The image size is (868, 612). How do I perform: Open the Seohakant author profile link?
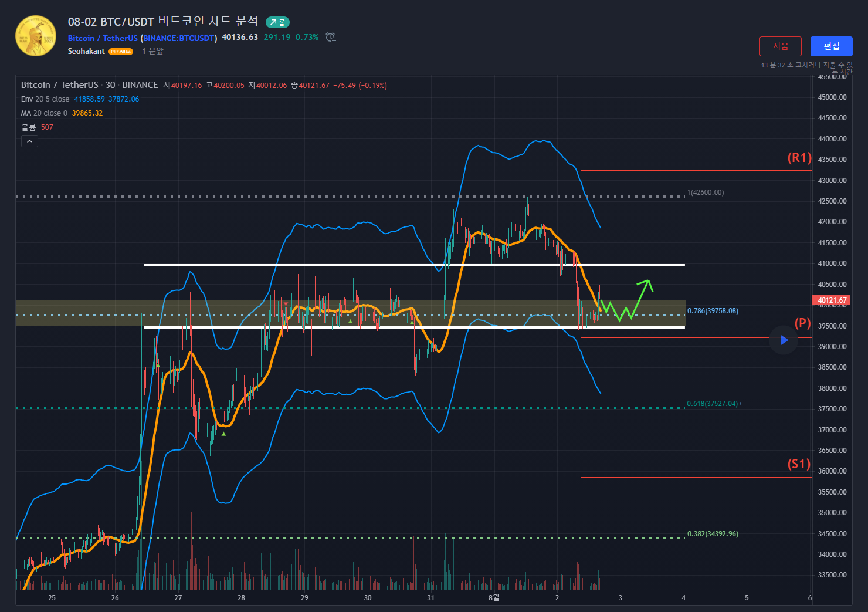[86, 52]
